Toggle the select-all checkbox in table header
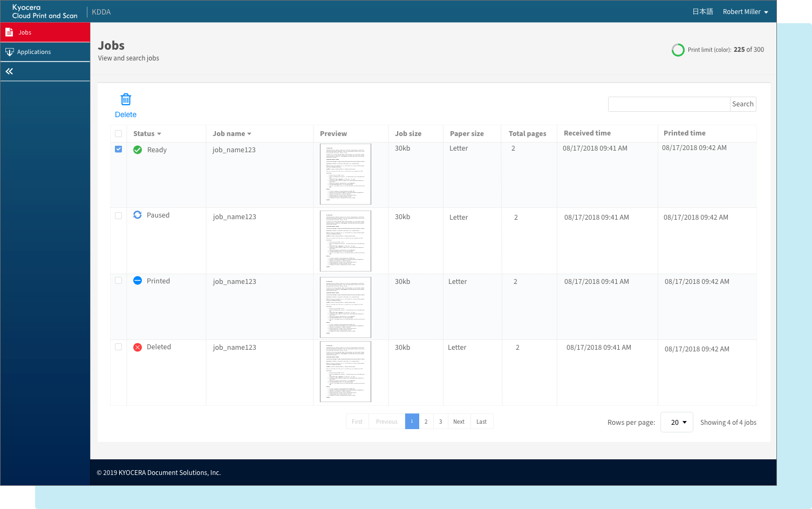Image resolution: width=812 pixels, height=509 pixels. pos(119,134)
